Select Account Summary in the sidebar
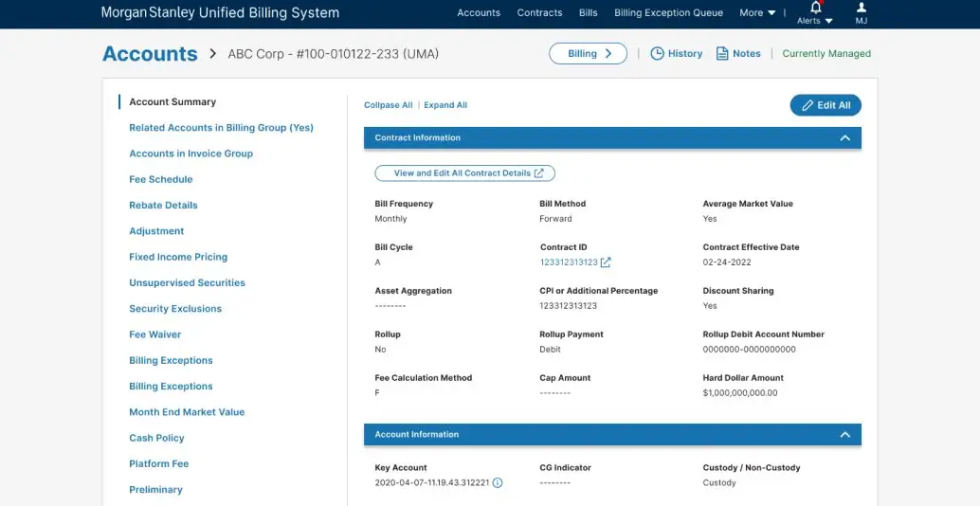 coord(172,101)
